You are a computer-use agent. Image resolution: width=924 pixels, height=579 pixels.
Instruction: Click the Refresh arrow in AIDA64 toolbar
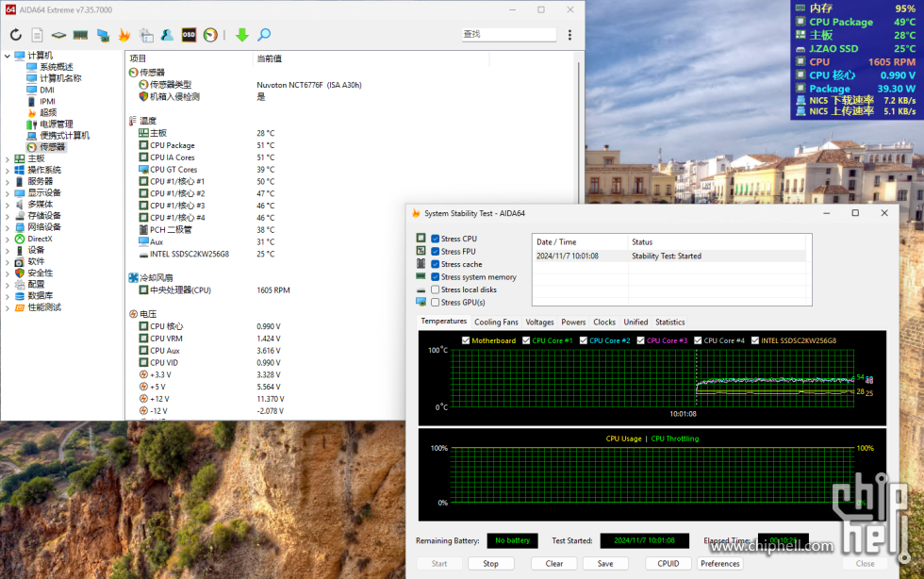16,35
